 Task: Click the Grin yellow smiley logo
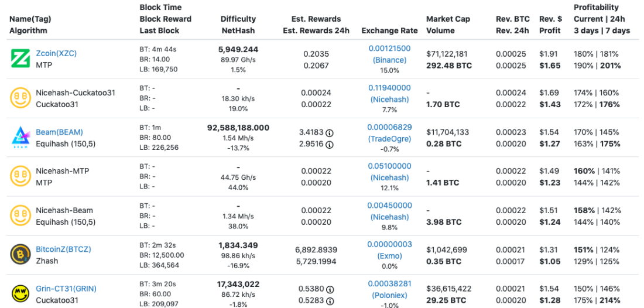point(20,294)
